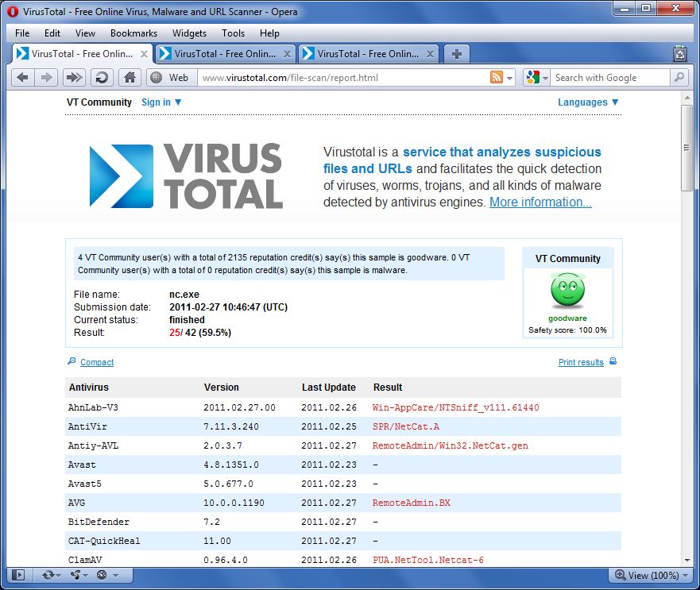Screen dimensions: 700x590
Task: Click the Compact view toggle icon
Action: (71, 362)
